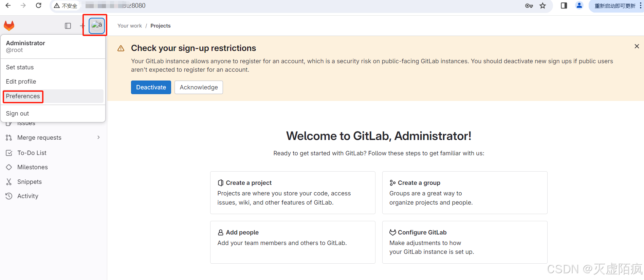The height and width of the screenshot is (280, 644).
Task: Click the Snippets scissors icon
Action: 9,182
